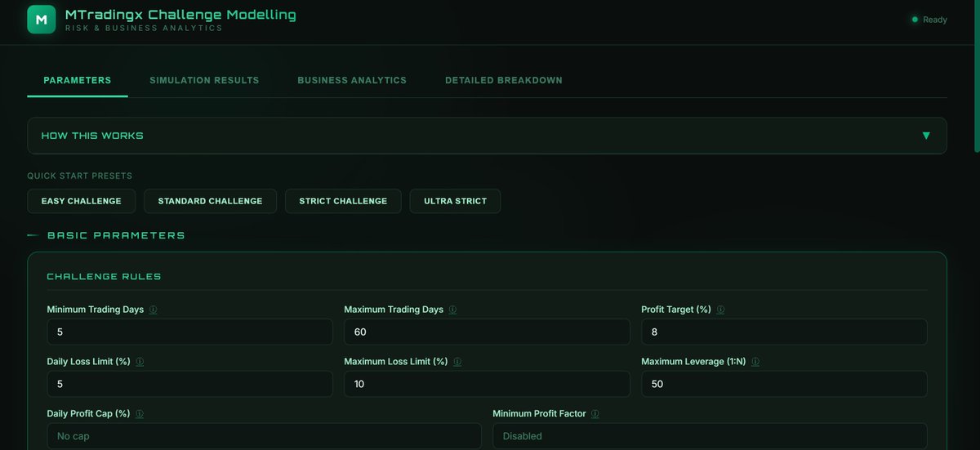Click the green M logo icon

point(41,19)
